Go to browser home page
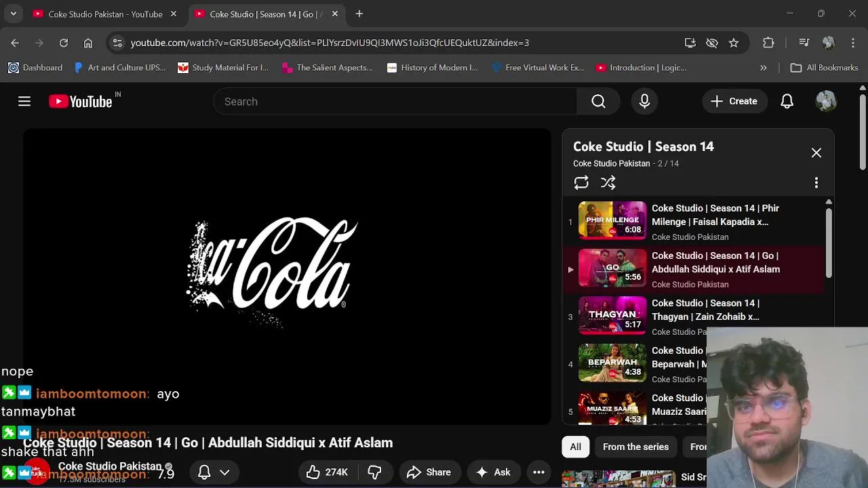 pos(88,43)
